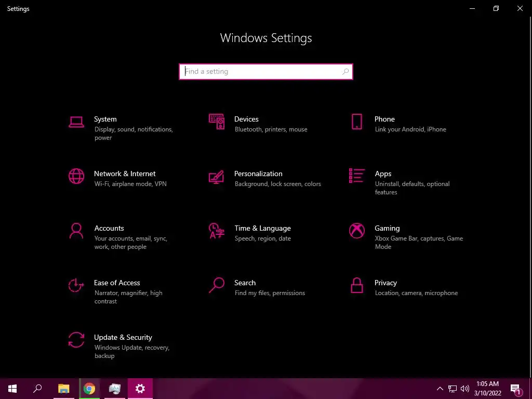Click the Find a setting search field
Screen dimensions: 532x399
(x=266, y=72)
